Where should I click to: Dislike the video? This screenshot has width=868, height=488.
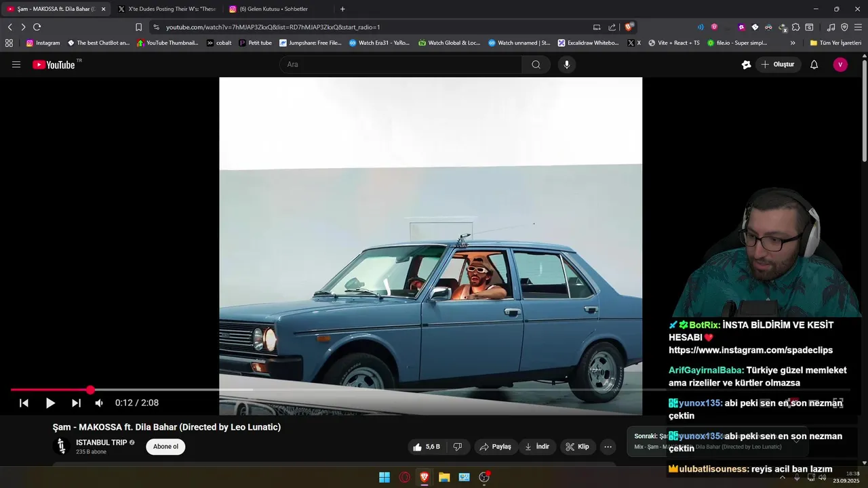pyautogui.click(x=458, y=447)
